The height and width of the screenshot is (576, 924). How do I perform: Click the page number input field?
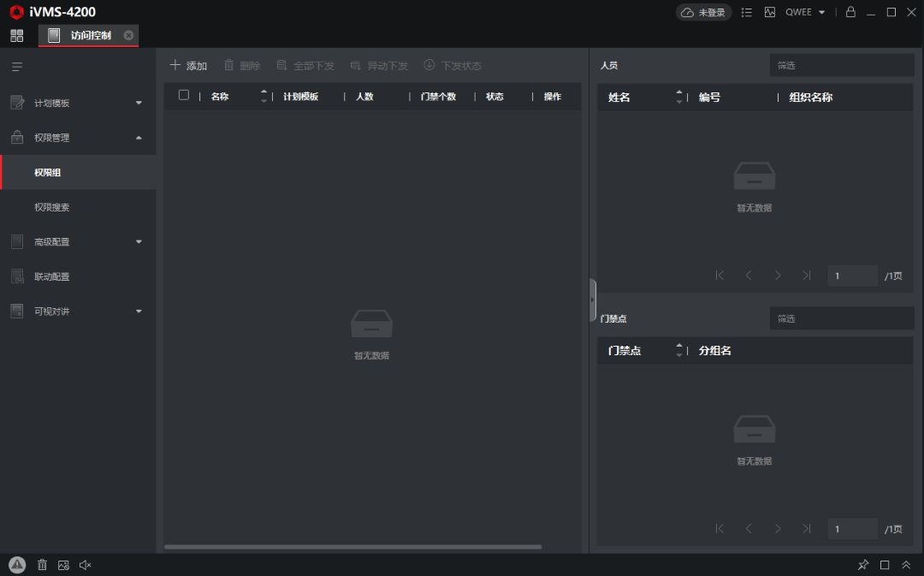[x=852, y=275]
